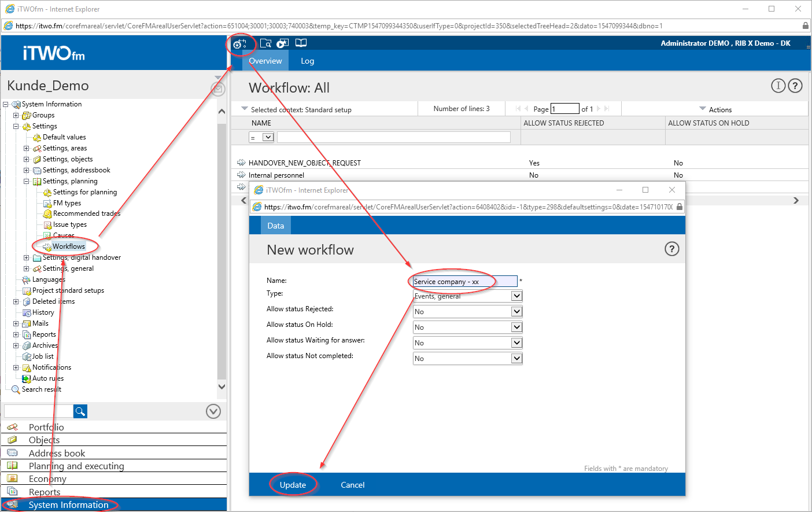
Task: Click Cancel in the New workflow dialog
Action: (x=352, y=485)
